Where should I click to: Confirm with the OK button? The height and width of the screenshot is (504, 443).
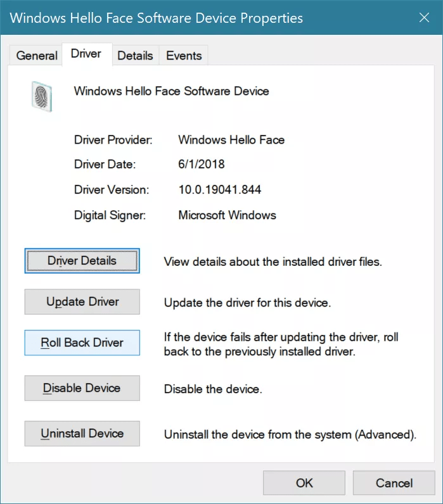coord(304,482)
